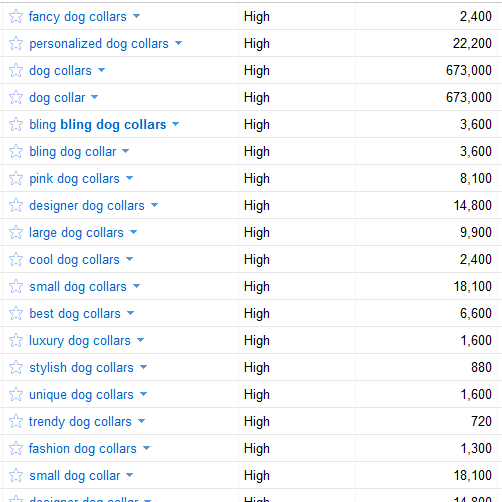Screen dimensions: 502x502
Task: Open fashion dog collars keyword link
Action: pos(83,449)
